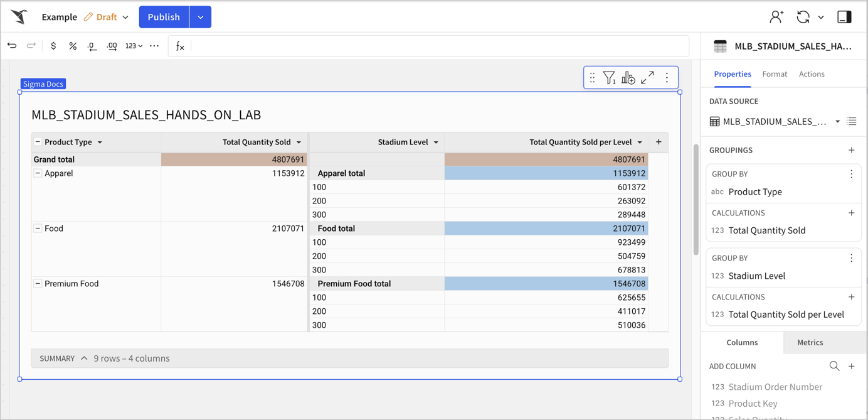
Task: Expand the SUMMARY bar chevron
Action: 84,358
